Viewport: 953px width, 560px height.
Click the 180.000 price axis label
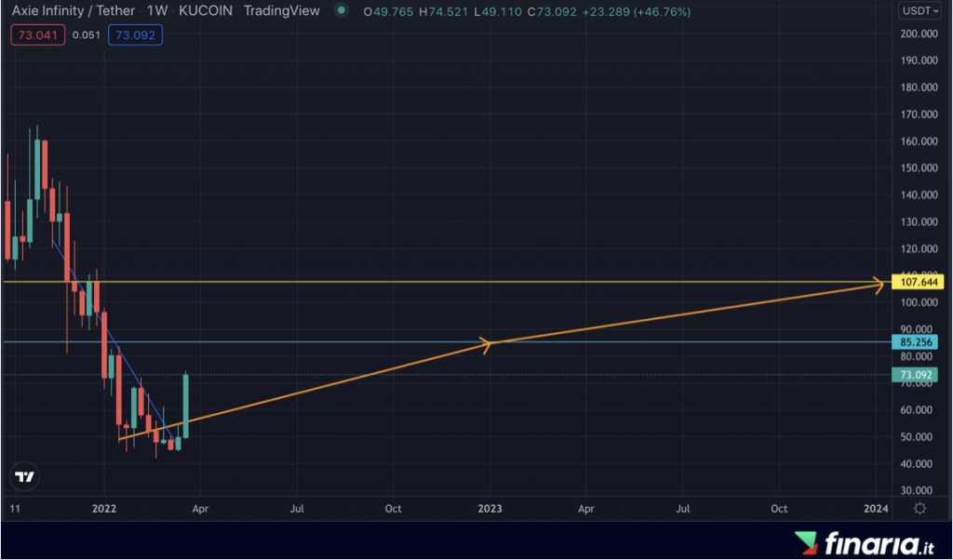(x=919, y=87)
